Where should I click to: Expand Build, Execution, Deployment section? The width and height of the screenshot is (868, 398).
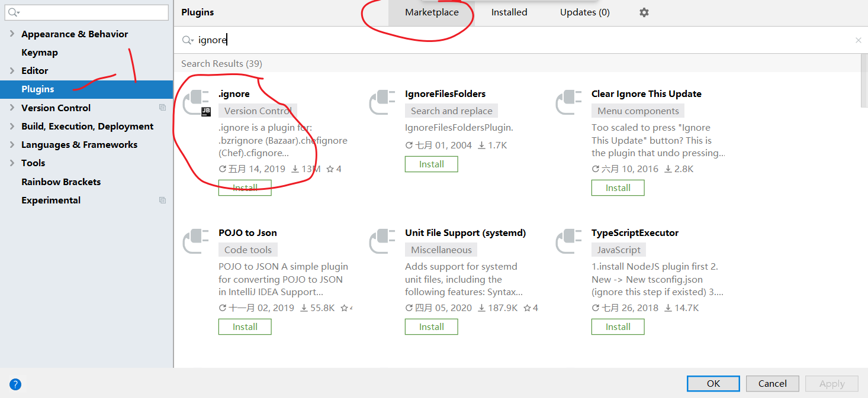coord(12,126)
